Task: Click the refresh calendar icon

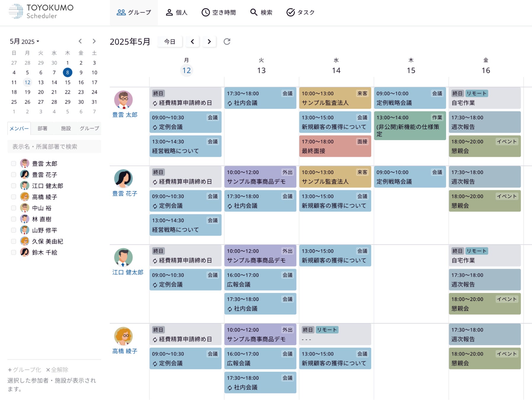Action: [227, 41]
